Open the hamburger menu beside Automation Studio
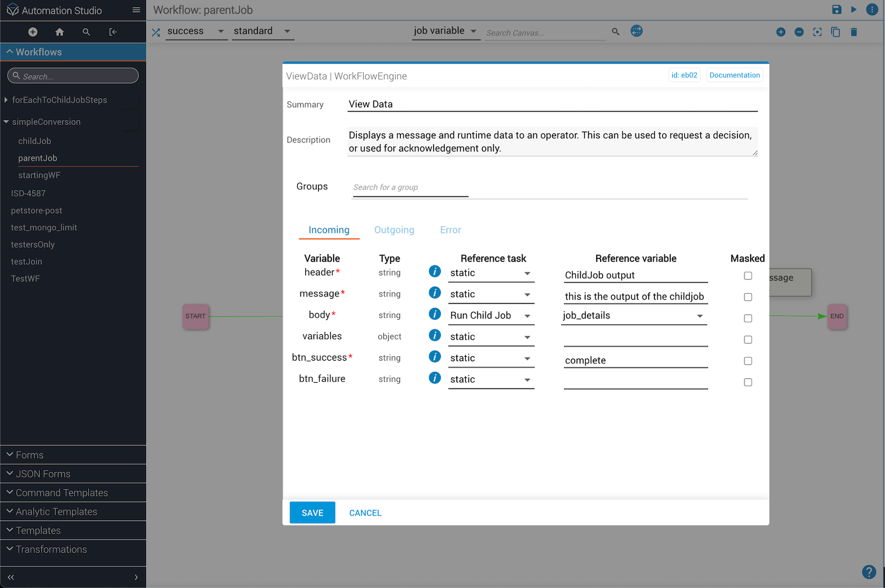 pos(136,10)
